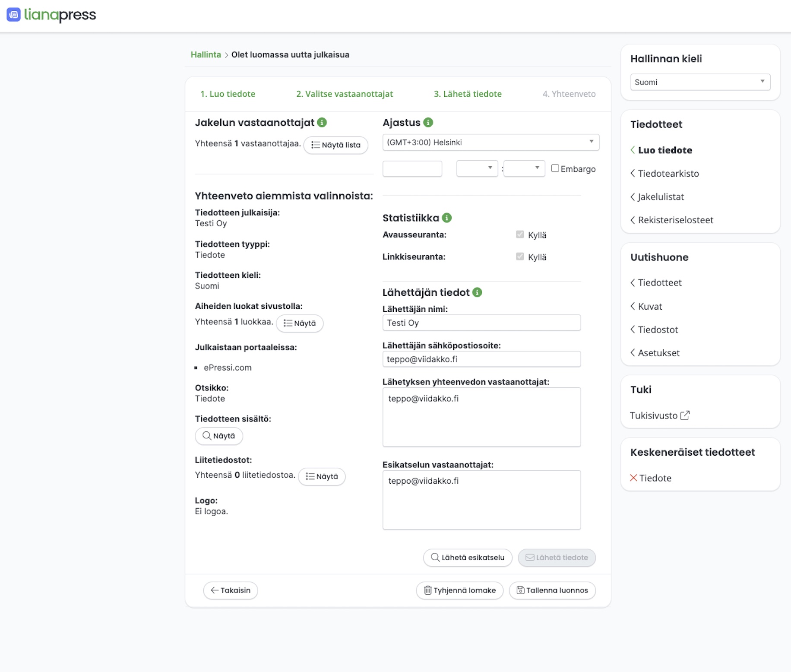This screenshot has width=791, height=672.
Task: Select step 4. Yhteenveto
Action: coord(569,94)
